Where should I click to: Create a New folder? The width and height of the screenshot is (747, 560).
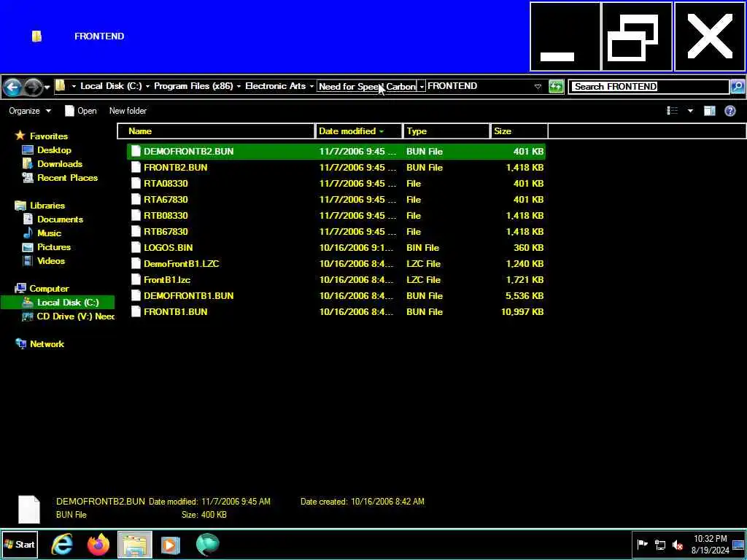pos(128,111)
